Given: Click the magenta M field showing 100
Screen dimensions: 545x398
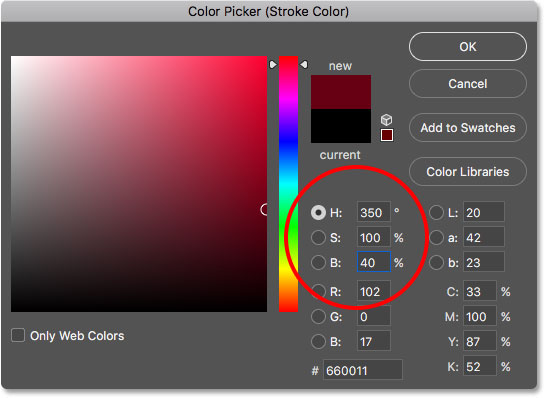Looking at the screenshot, I should [x=480, y=316].
